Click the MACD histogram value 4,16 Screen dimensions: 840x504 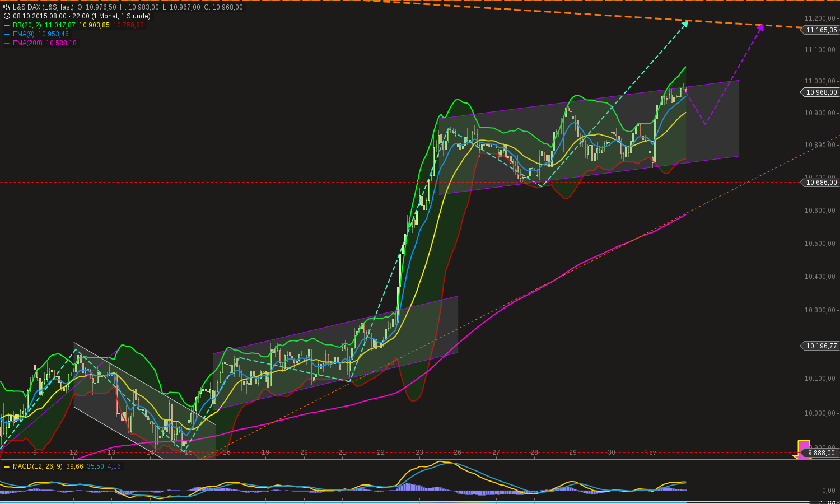coord(114,466)
